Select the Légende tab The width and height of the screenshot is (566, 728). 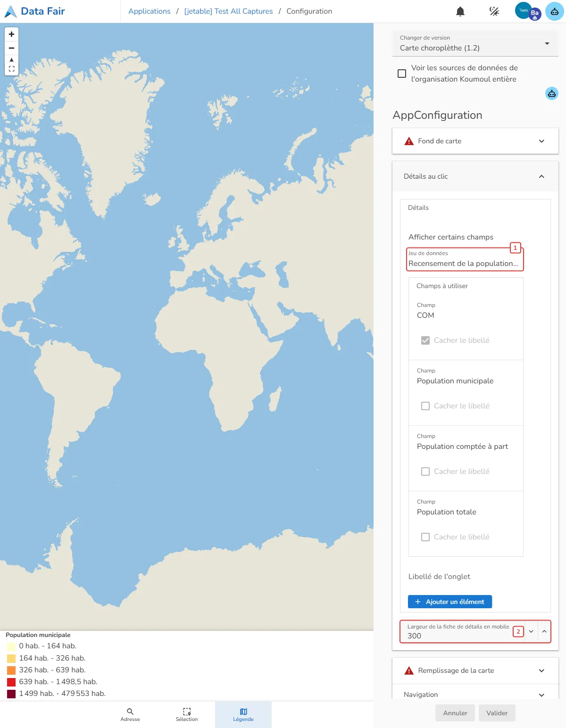[243, 714]
